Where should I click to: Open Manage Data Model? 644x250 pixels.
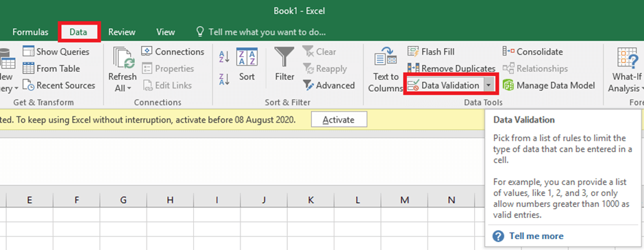[549, 86]
